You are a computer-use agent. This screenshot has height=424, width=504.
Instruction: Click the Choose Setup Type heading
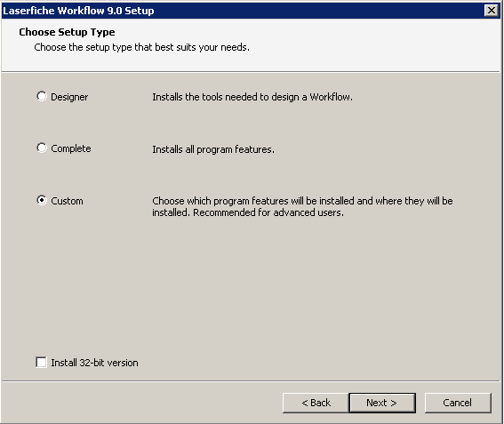coord(67,32)
